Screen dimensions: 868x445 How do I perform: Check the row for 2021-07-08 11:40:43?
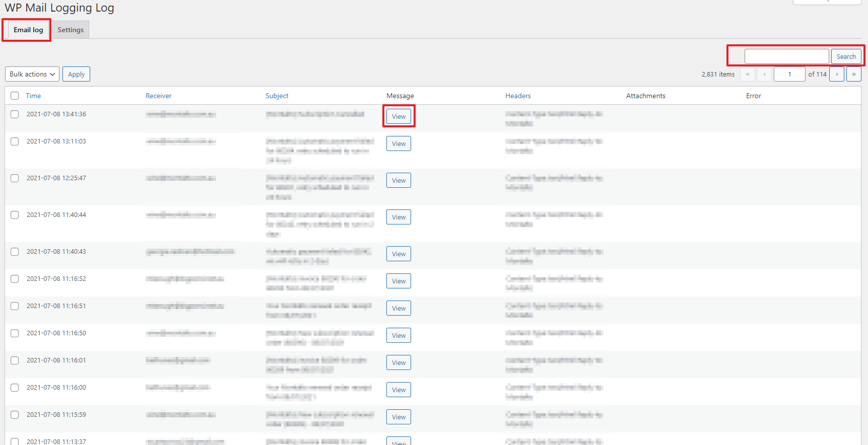[15, 252]
